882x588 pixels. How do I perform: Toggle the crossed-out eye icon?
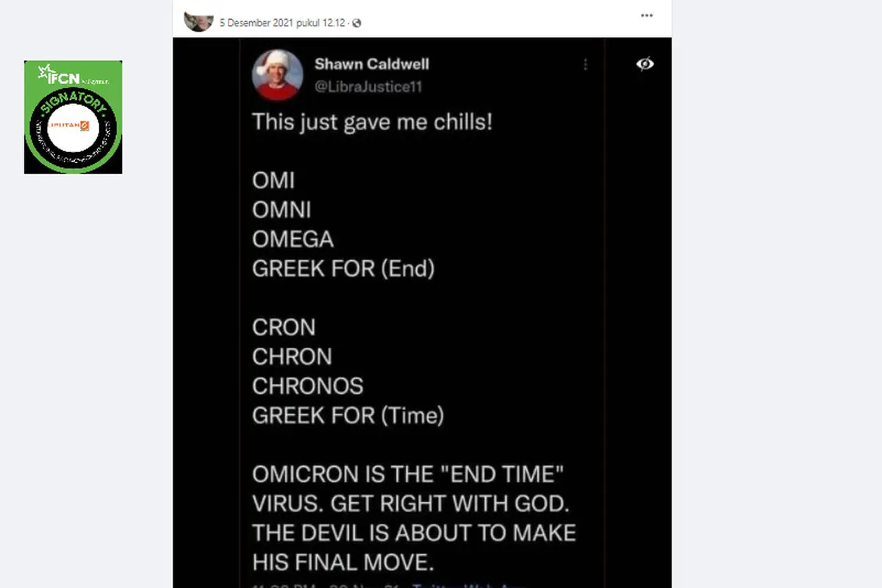click(645, 64)
